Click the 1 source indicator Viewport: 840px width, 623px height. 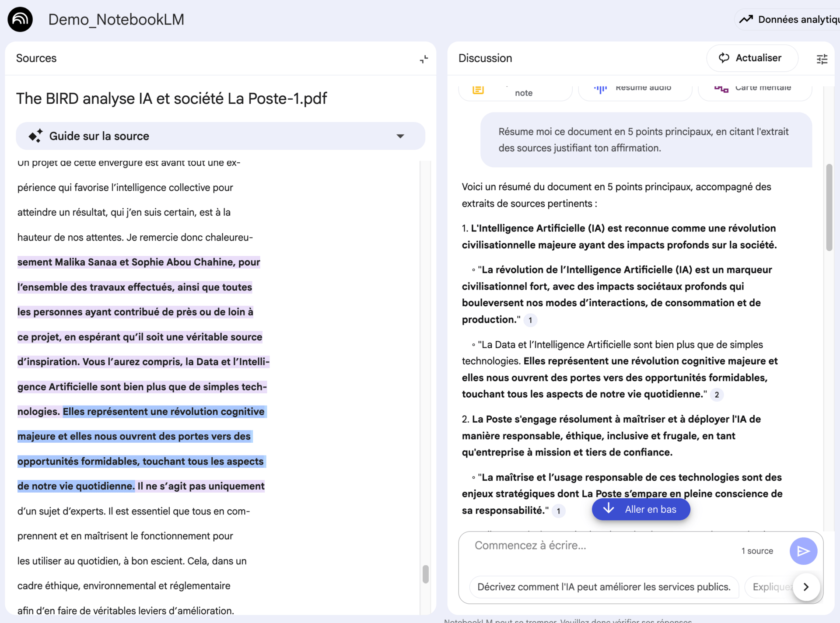tap(757, 551)
